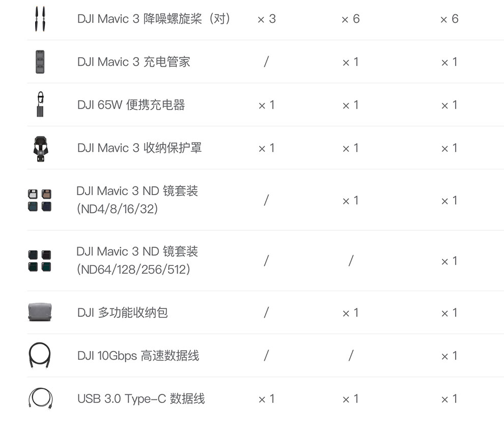This screenshot has height=429, width=504.
Task: Click the × 3 propeller quantity
Action: click(267, 19)
